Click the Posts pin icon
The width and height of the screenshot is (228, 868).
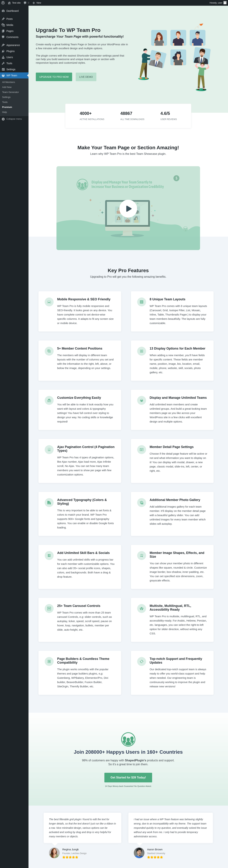(3, 19)
